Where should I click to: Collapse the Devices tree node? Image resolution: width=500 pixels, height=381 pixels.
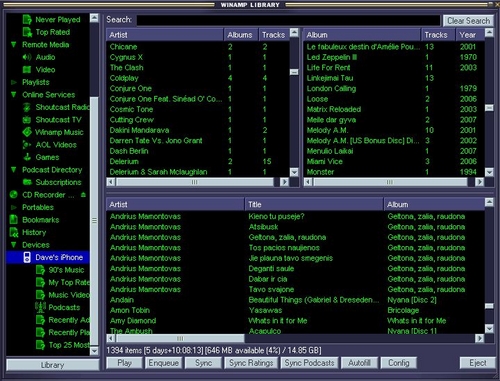coord(14,245)
